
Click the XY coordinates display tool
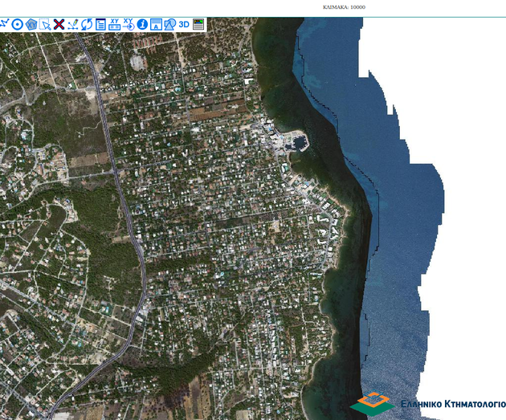point(114,25)
